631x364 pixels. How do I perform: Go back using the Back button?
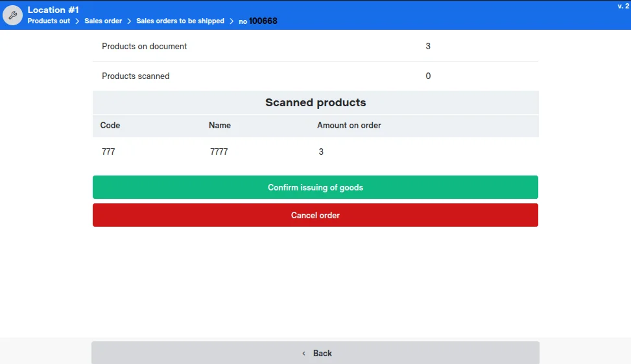coord(315,353)
